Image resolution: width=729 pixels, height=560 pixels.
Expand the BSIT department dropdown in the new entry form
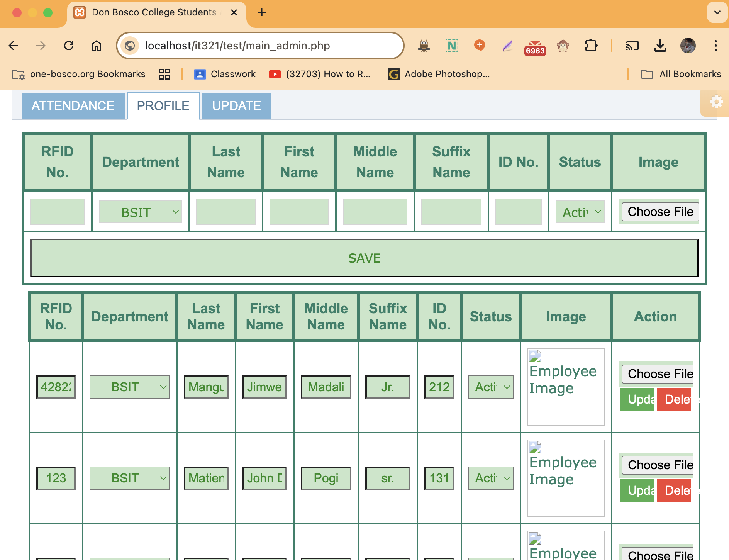click(x=141, y=212)
